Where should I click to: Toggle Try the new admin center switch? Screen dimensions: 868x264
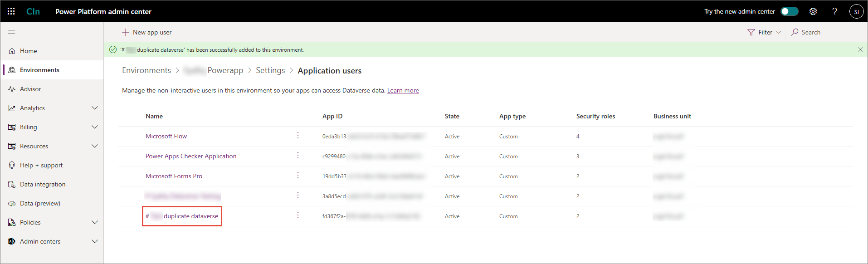[x=789, y=11]
